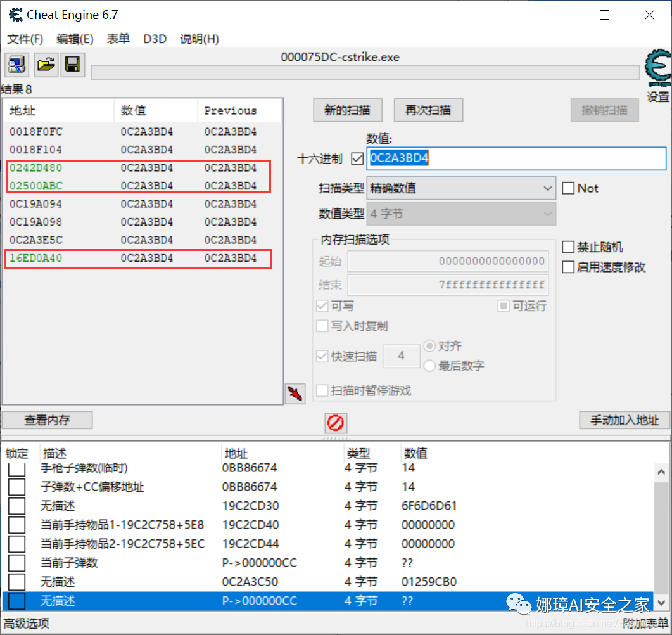The height and width of the screenshot is (635, 672).
Task: Select result address 0018F0FC
Action: point(36,132)
